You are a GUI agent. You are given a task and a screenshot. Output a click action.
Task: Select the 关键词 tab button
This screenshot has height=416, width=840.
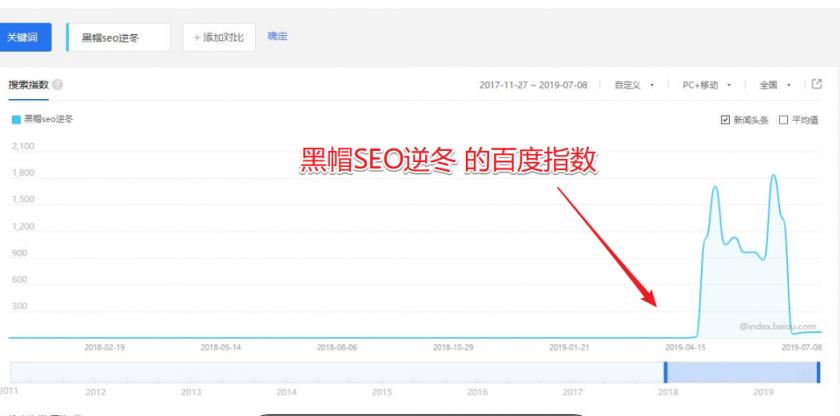coord(23,37)
